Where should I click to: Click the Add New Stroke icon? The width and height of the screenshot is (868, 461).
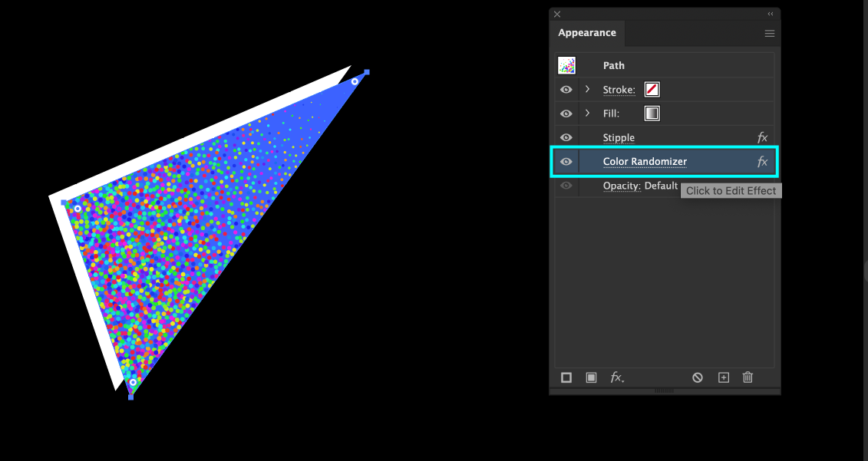[566, 377]
